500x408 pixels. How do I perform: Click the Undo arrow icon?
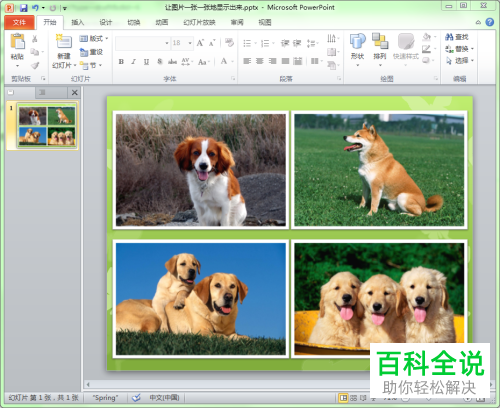35,7
